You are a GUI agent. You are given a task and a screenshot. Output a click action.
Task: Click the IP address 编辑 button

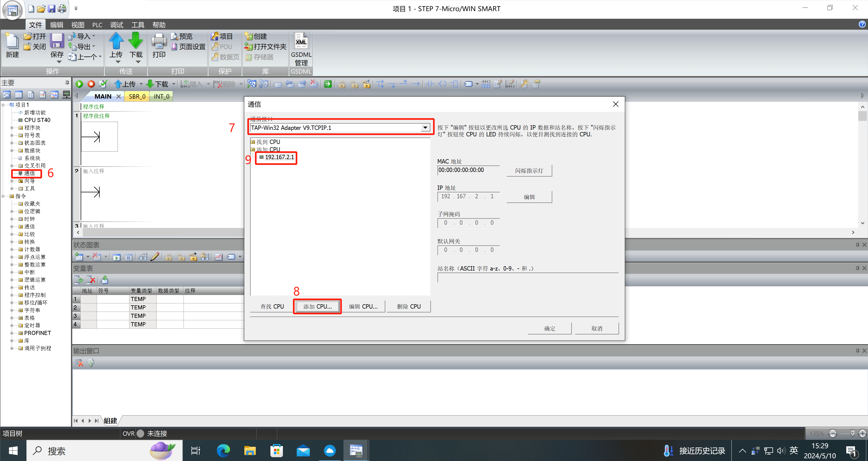click(529, 197)
